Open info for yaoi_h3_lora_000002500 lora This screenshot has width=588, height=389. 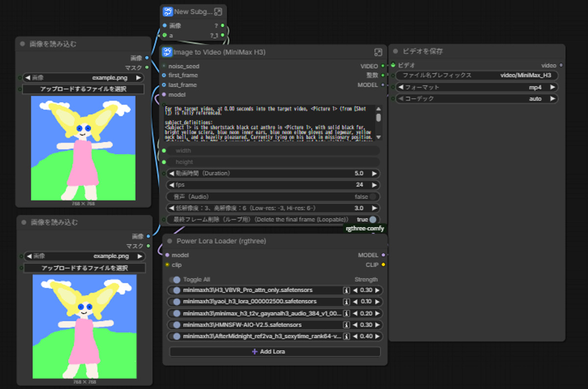click(x=346, y=302)
